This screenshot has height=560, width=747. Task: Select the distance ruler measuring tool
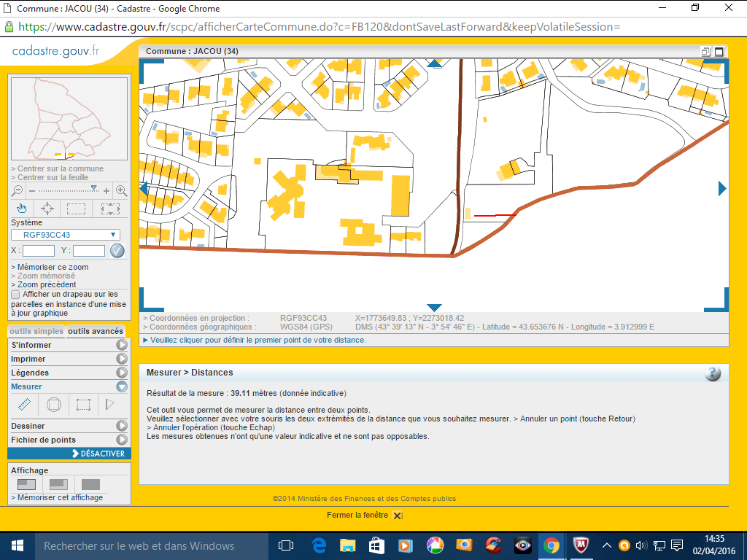tap(24, 404)
